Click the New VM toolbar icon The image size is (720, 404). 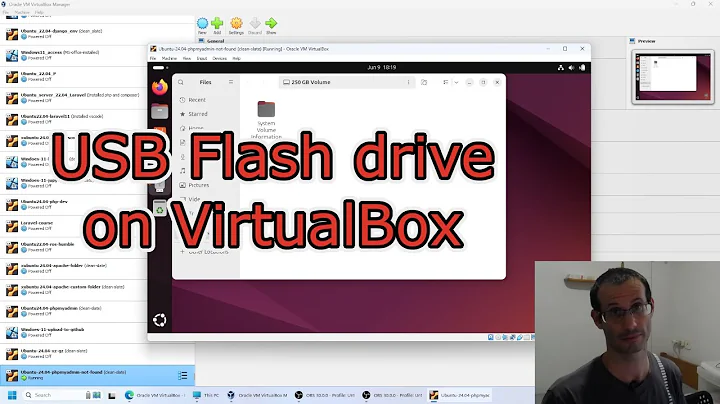[202, 23]
